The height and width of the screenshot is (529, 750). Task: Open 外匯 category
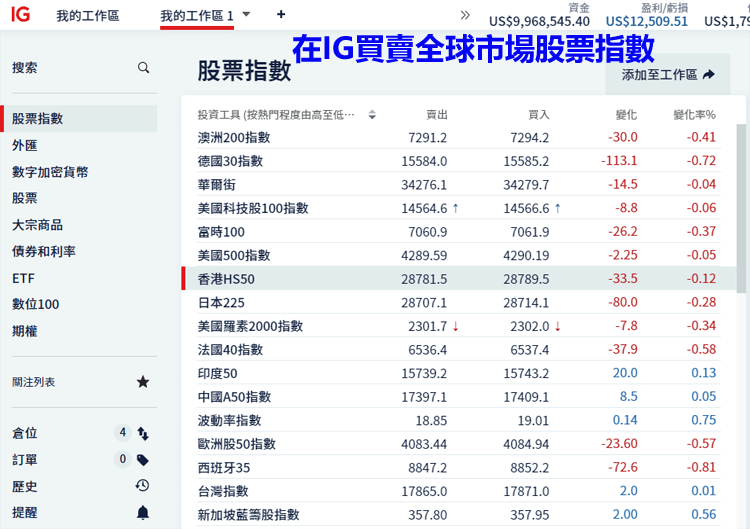tap(25, 145)
